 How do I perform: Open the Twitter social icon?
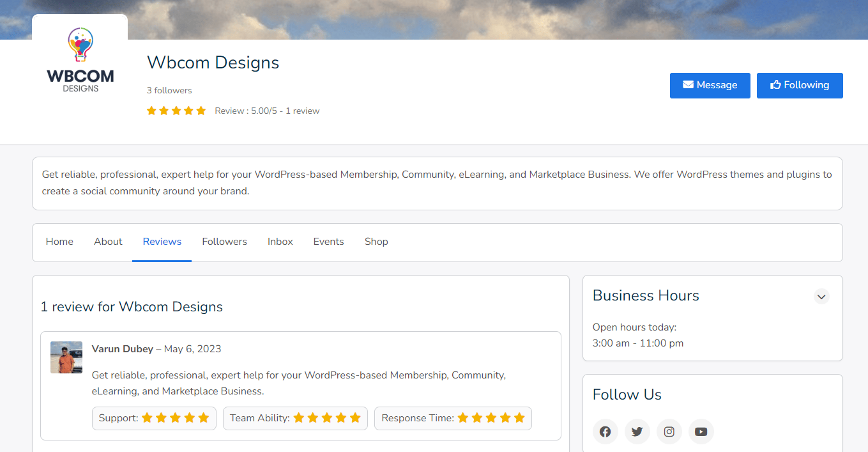pyautogui.click(x=637, y=432)
